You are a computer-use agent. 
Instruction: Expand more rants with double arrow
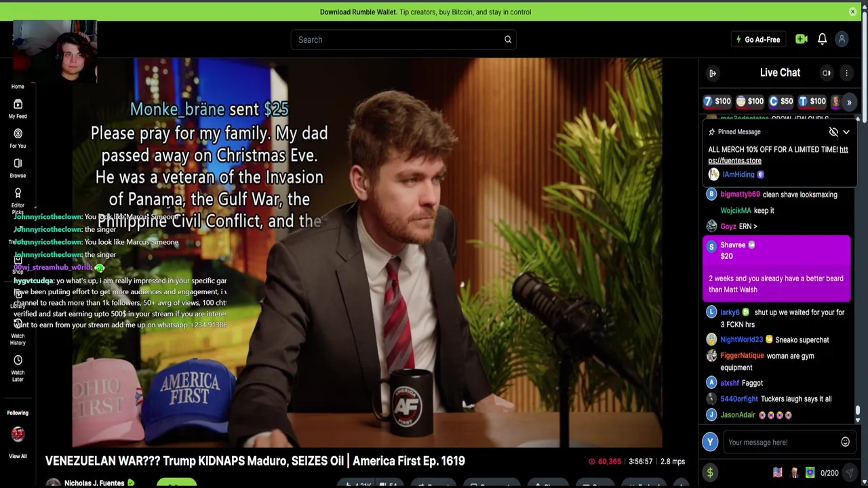849,102
